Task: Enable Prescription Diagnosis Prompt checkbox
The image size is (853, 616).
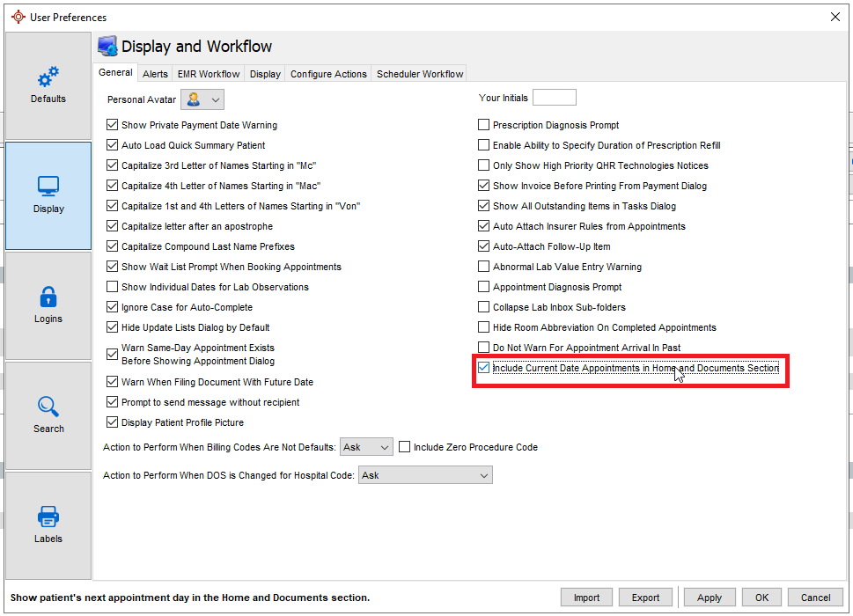Action: pos(484,125)
